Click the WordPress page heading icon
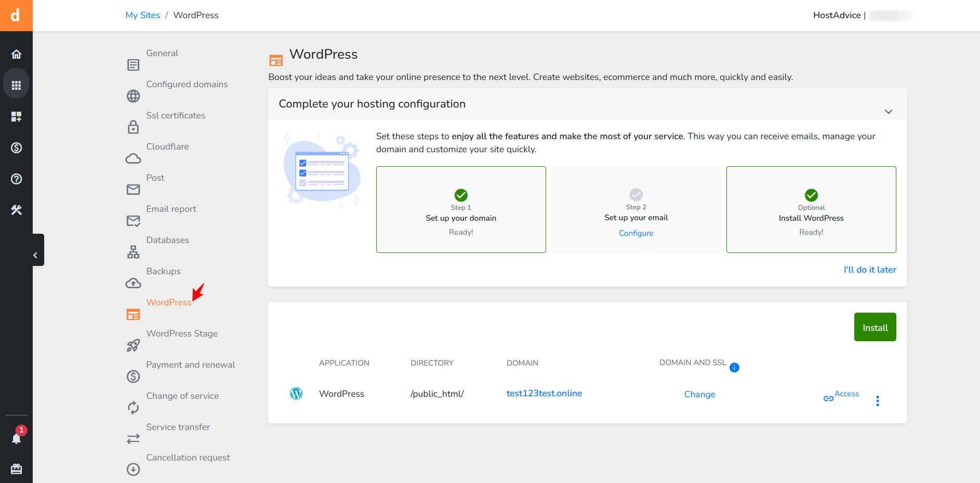980x483 pixels. [276, 60]
